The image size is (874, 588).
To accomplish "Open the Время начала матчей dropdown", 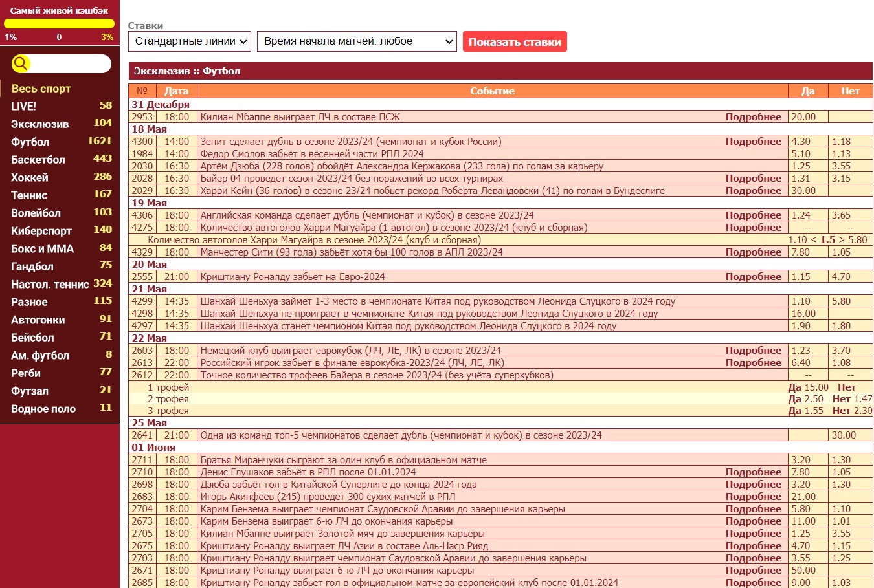I will click(x=357, y=41).
